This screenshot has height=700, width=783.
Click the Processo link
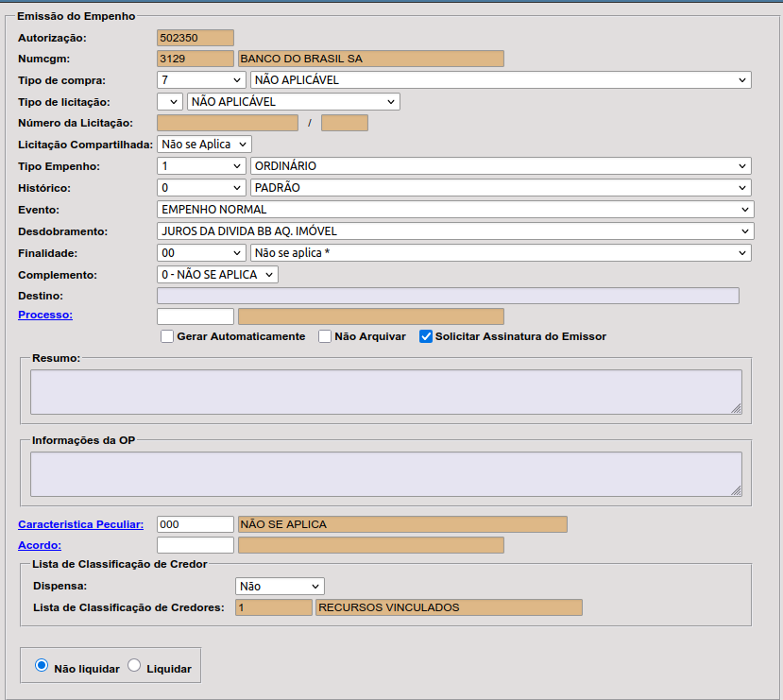pyautogui.click(x=45, y=315)
